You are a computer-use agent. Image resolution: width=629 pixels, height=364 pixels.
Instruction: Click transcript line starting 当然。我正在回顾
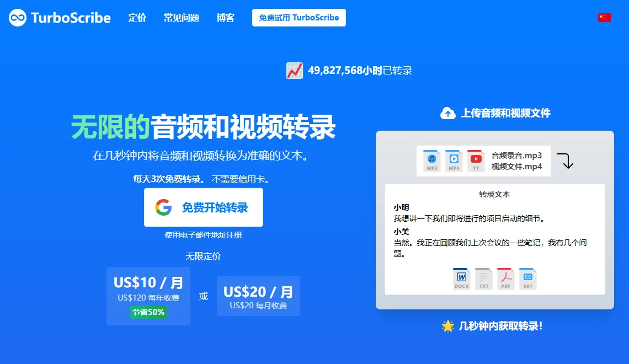coord(490,248)
